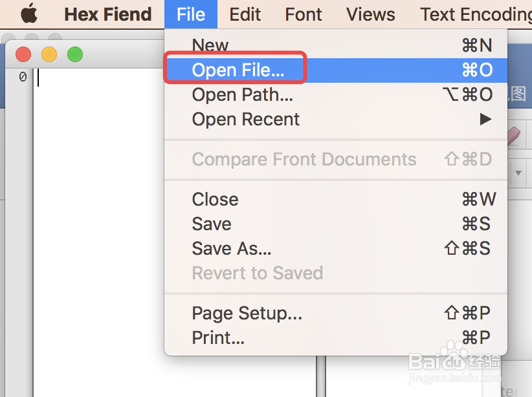532x397 pixels.
Task: Open the Views menu
Action: point(371,14)
